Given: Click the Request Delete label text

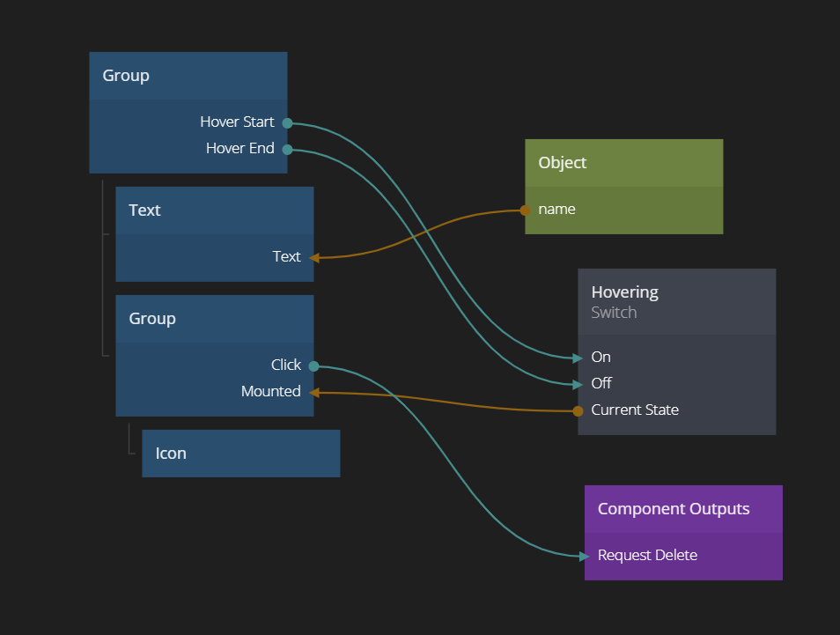Looking at the screenshot, I should (x=647, y=556).
